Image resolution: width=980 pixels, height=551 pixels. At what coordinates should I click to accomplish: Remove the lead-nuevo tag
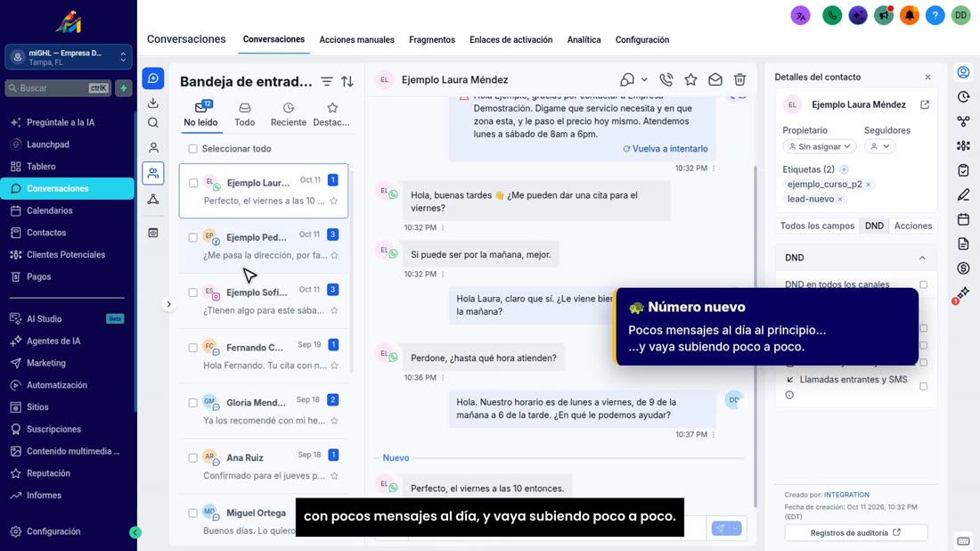point(840,199)
